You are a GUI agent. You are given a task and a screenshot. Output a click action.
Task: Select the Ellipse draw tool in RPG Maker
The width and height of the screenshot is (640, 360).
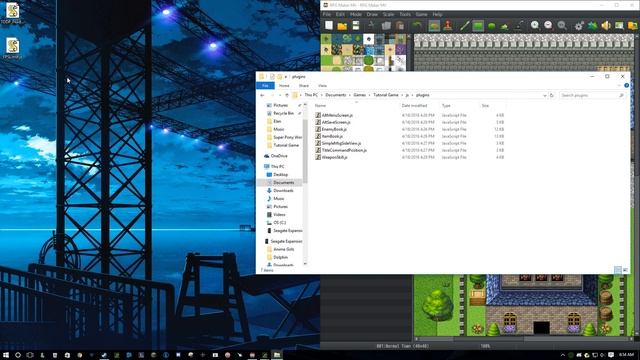491,26
